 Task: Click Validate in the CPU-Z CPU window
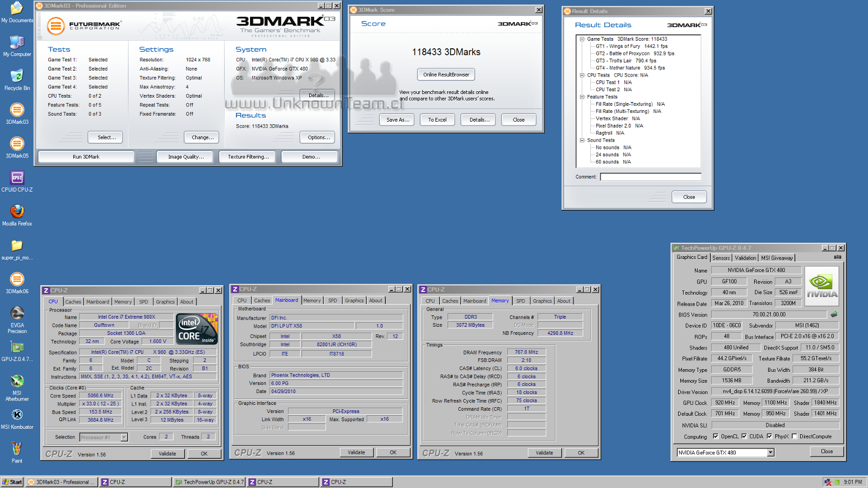(167, 453)
